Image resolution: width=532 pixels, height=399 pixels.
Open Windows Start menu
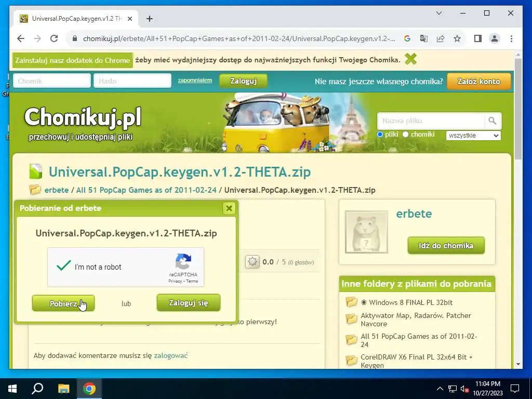pos(12,389)
